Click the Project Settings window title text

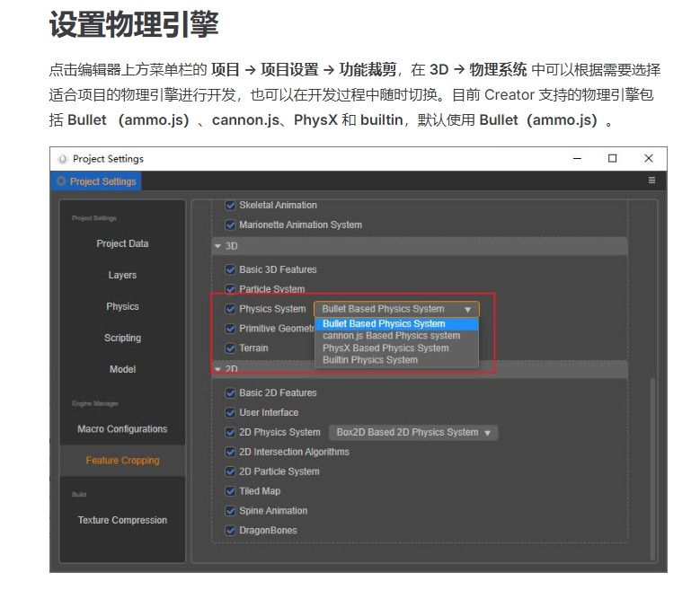point(108,159)
